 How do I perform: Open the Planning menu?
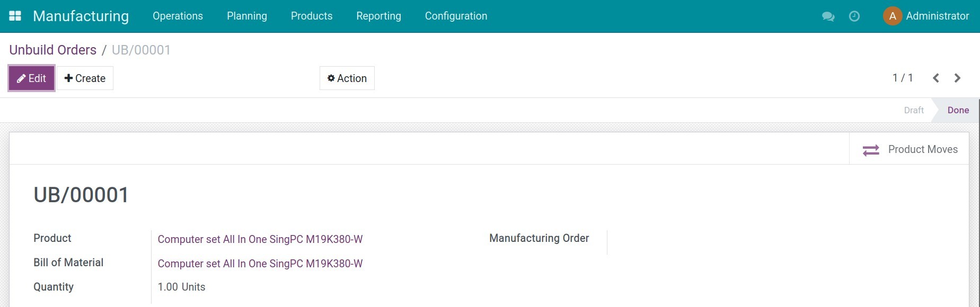(x=247, y=16)
